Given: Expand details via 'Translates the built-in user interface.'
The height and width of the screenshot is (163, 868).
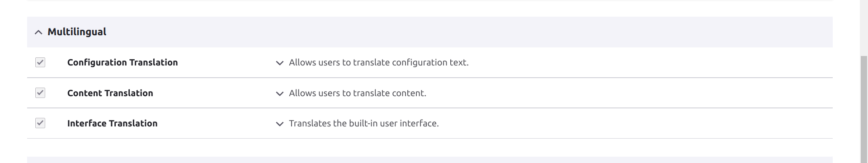Looking at the screenshot, I should [364, 123].
